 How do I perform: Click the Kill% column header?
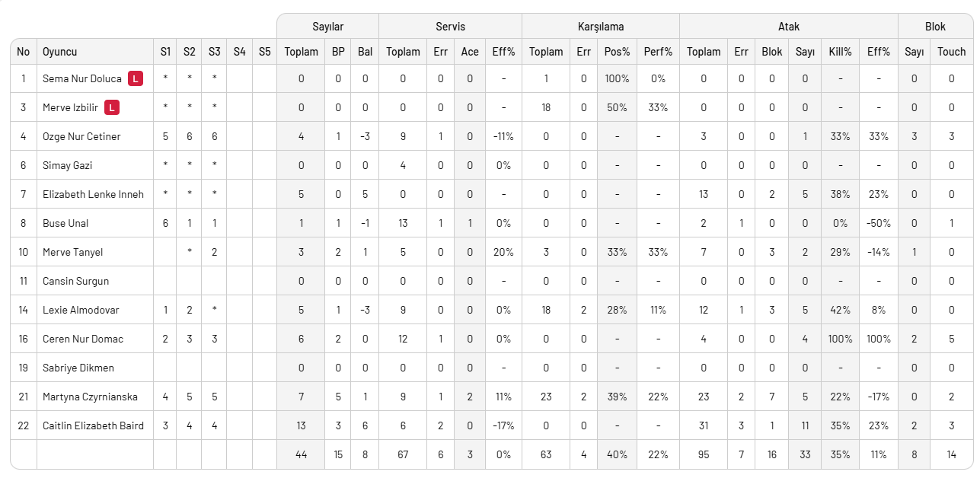pyautogui.click(x=840, y=52)
